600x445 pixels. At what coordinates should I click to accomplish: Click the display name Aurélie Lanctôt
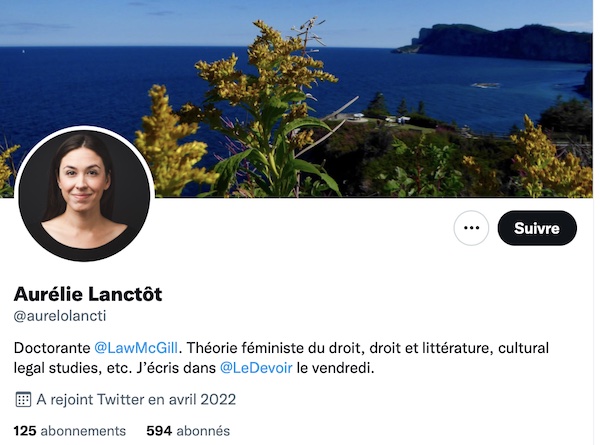88,294
